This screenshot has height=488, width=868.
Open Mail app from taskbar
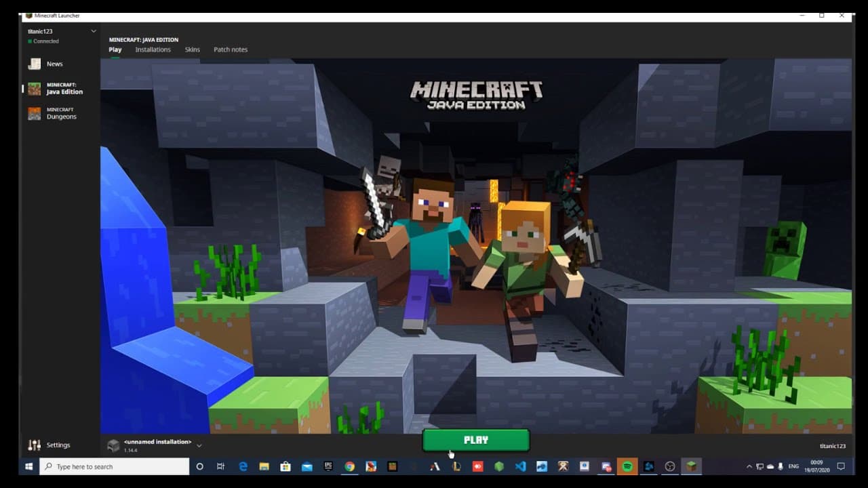(x=307, y=466)
